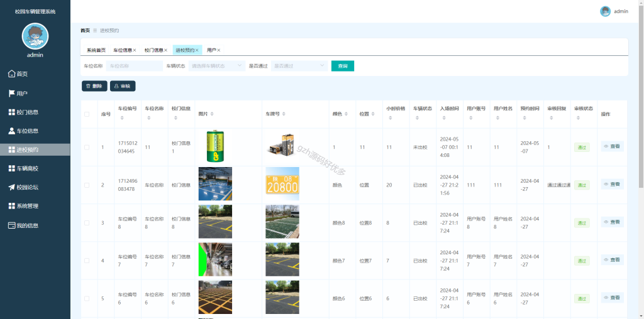
Task: Check the checkbox for row 2
Action: point(87,185)
